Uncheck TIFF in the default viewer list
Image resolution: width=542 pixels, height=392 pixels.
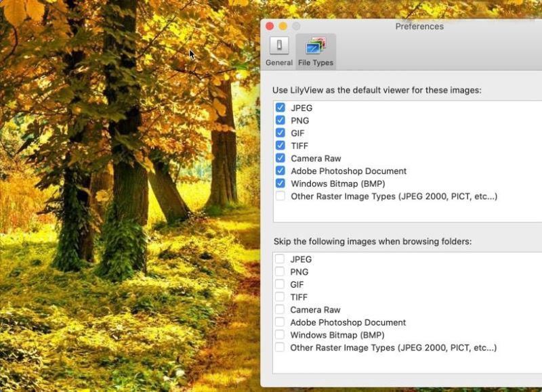(280, 146)
